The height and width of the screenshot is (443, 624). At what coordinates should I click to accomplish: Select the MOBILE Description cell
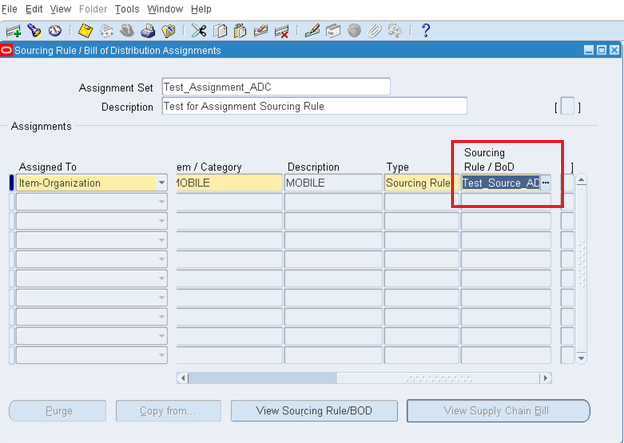click(333, 183)
